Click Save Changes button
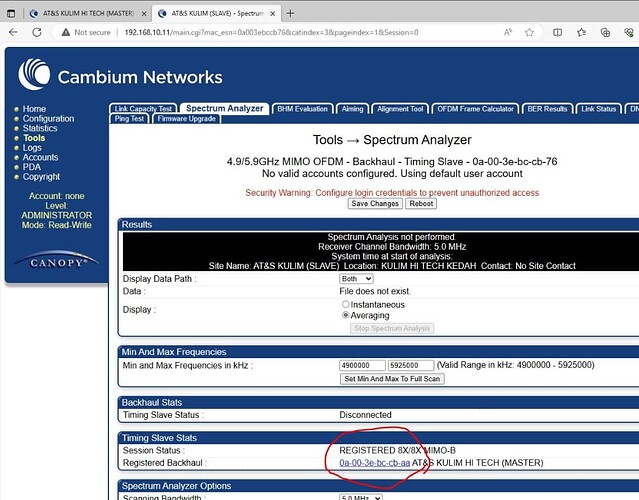The height and width of the screenshot is (500, 639). 375,203
